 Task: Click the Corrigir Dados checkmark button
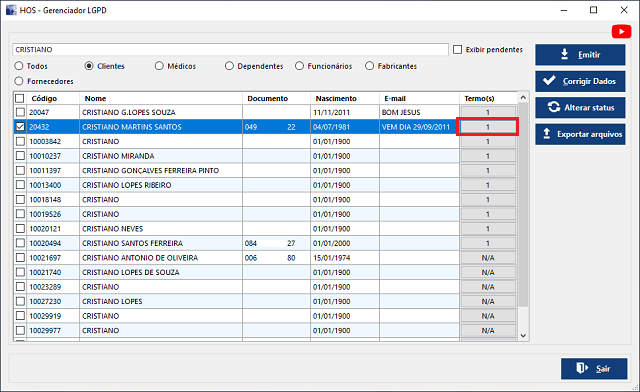click(x=580, y=81)
